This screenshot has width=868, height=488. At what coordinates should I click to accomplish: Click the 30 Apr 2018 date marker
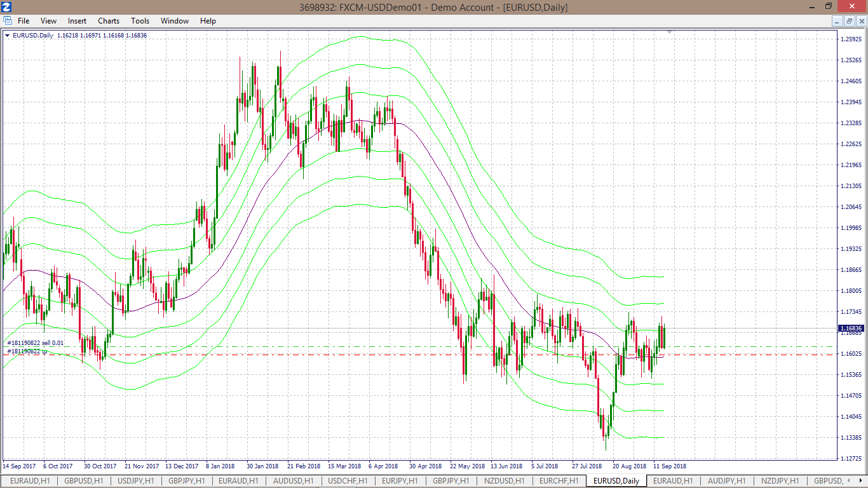pyautogui.click(x=426, y=466)
